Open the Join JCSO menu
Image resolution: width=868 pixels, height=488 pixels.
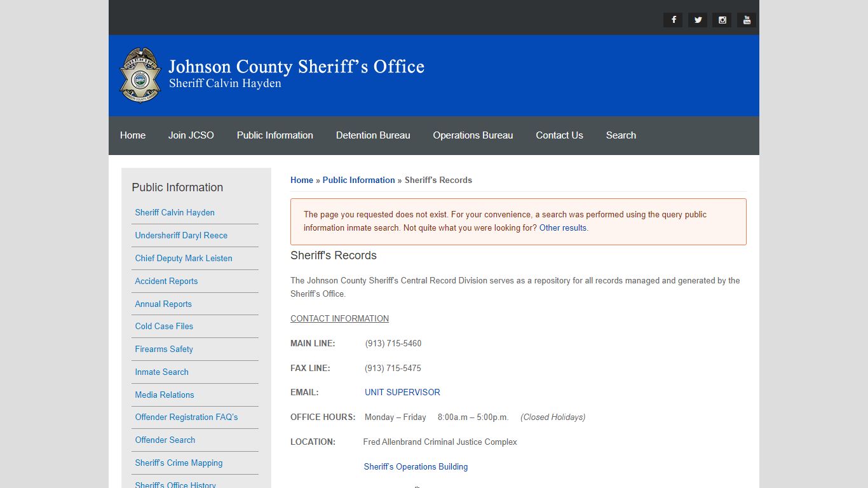[x=191, y=135]
